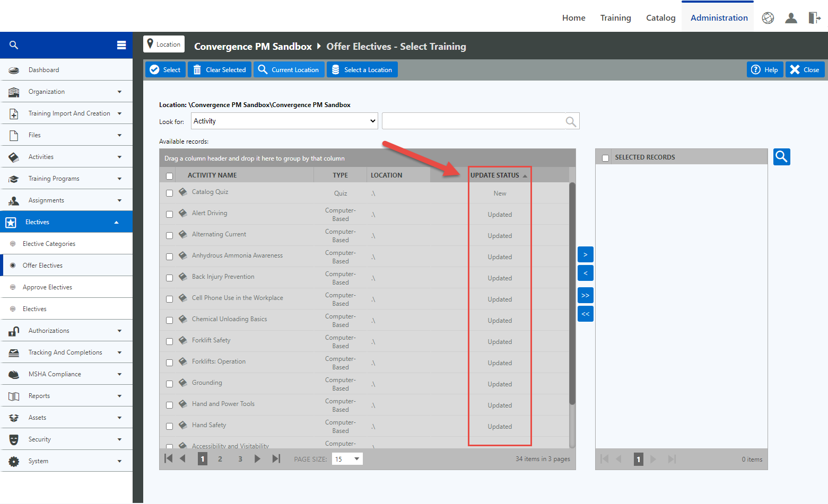Move selected record right with > button
Screen dimensions: 828x504
(x=585, y=254)
